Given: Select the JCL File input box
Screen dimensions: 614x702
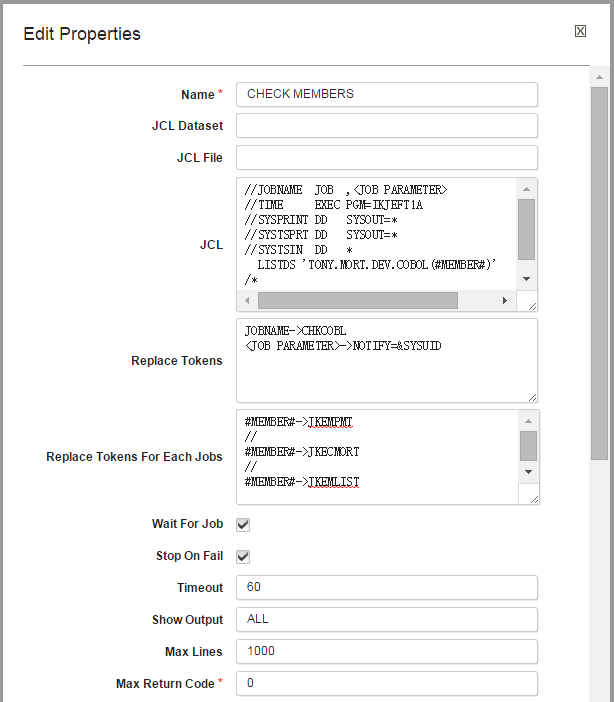Looking at the screenshot, I should click(x=387, y=158).
